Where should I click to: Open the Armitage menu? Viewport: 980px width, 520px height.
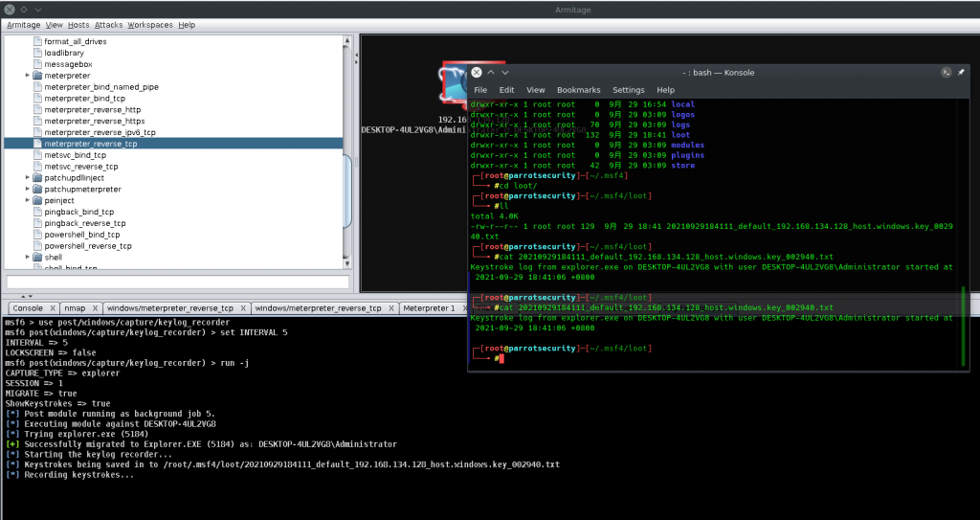coord(24,25)
